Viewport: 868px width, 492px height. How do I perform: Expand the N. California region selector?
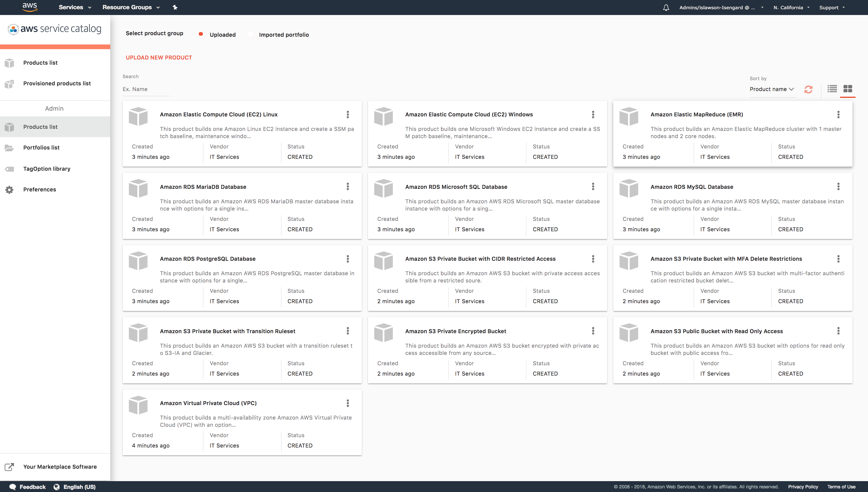tap(791, 8)
